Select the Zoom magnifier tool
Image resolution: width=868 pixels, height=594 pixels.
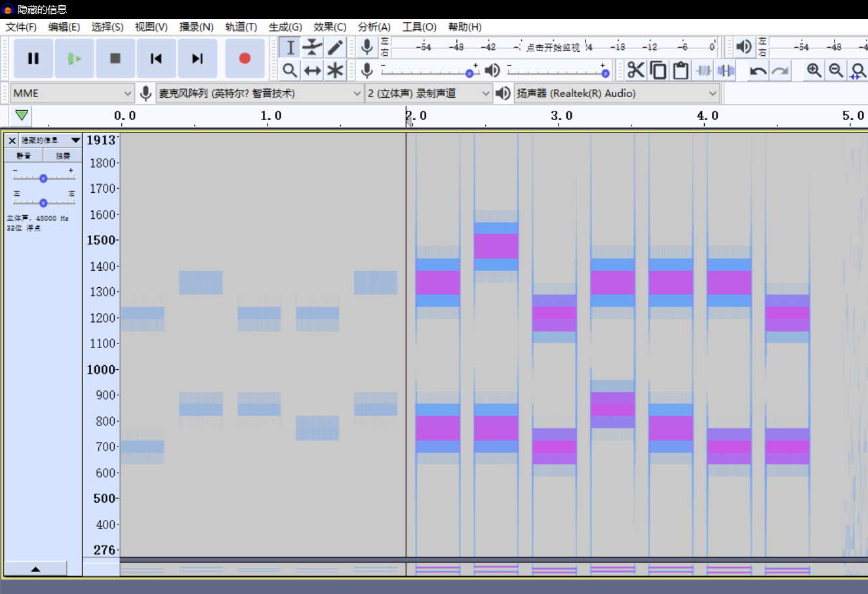coord(290,70)
